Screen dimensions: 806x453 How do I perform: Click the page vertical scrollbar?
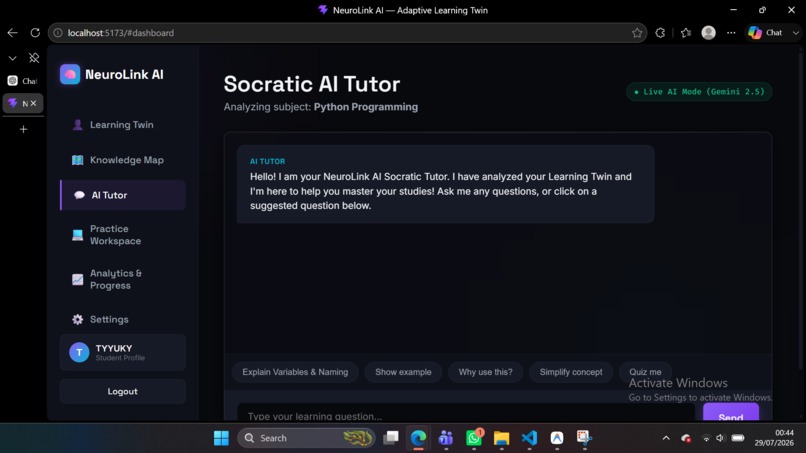pyautogui.click(x=800, y=210)
